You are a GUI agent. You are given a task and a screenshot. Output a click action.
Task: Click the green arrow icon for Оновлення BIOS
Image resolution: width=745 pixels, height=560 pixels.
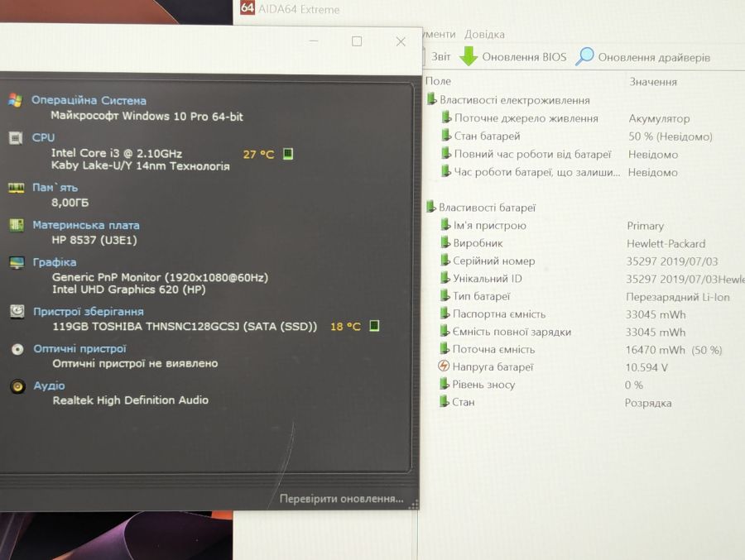[x=469, y=56]
